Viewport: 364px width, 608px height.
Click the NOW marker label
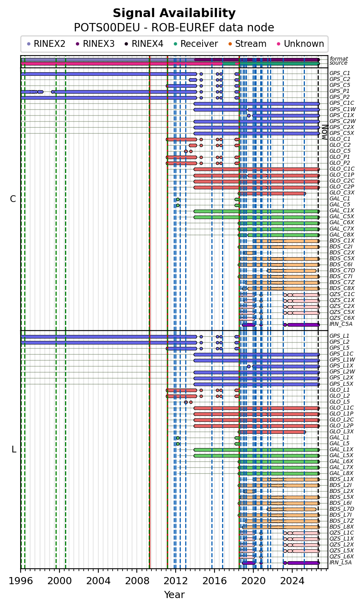(324, 132)
